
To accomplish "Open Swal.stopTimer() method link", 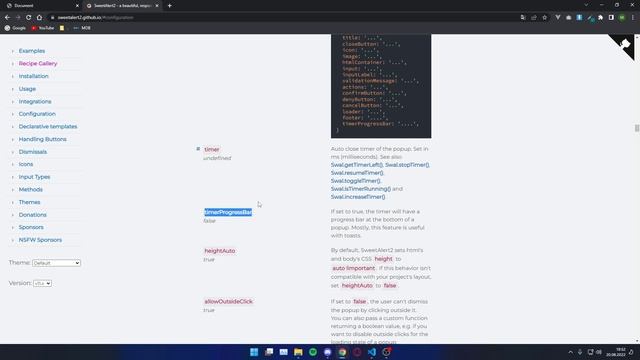I will 407,165.
